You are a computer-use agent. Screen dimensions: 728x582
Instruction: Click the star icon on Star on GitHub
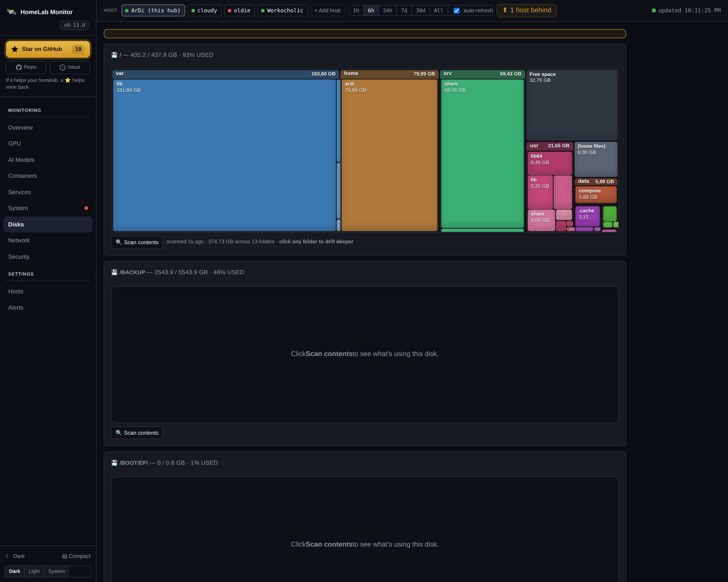click(15, 49)
